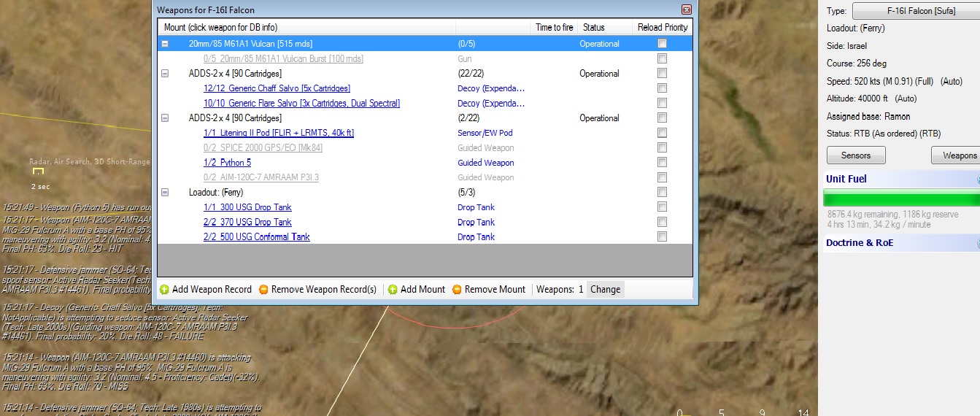
Task: Collapse the Loadout: (Ferry) group
Action: point(165,193)
